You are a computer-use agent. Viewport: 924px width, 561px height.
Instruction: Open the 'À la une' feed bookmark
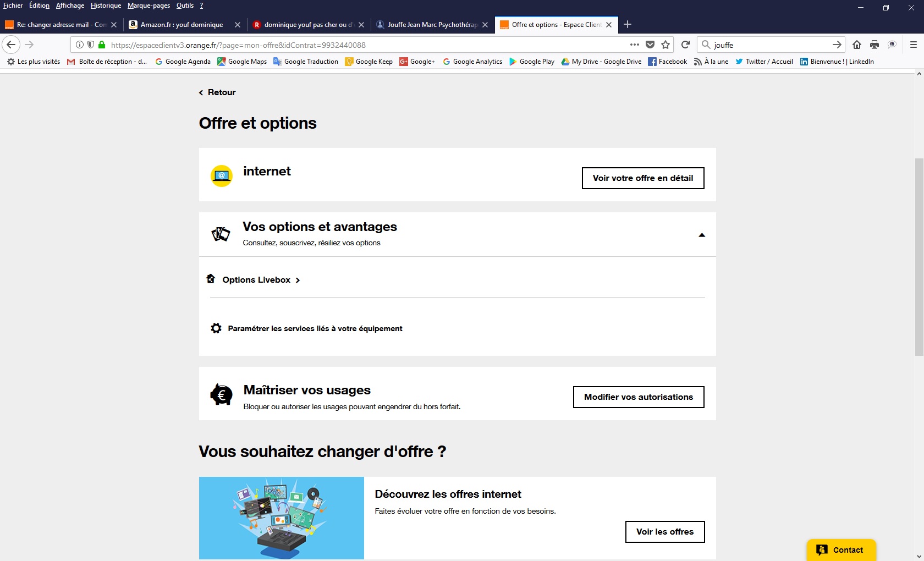point(711,62)
